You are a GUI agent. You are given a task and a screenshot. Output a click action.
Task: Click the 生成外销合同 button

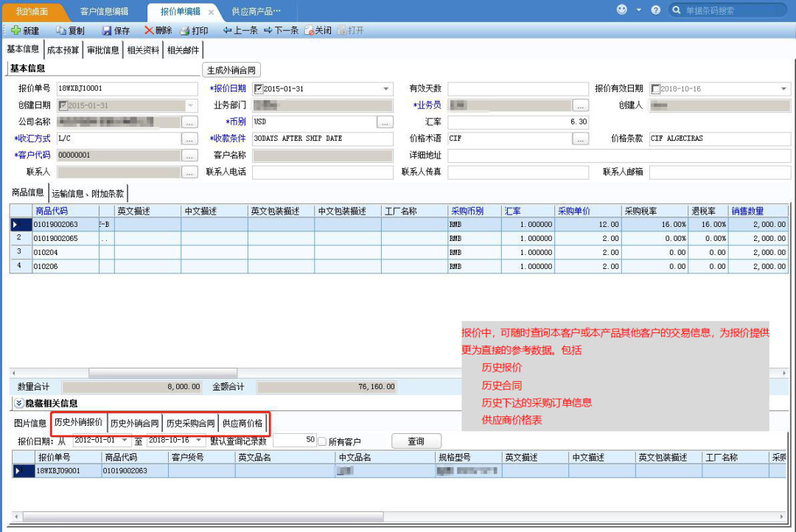coord(231,70)
